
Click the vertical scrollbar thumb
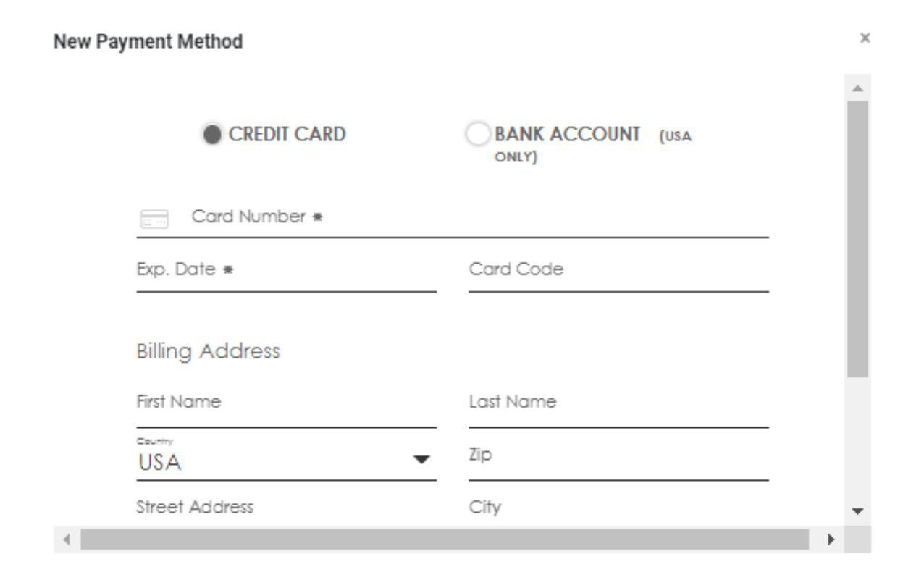coord(858,239)
